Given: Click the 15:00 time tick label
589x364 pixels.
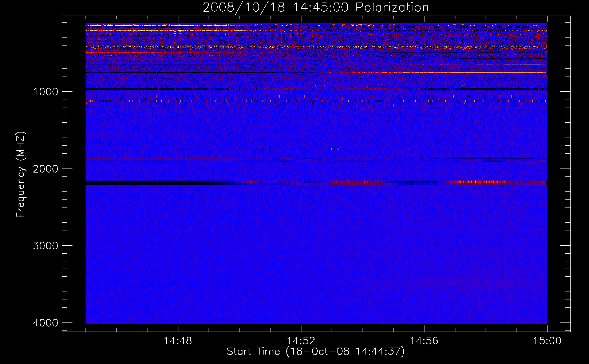Looking at the screenshot, I should [547, 341].
